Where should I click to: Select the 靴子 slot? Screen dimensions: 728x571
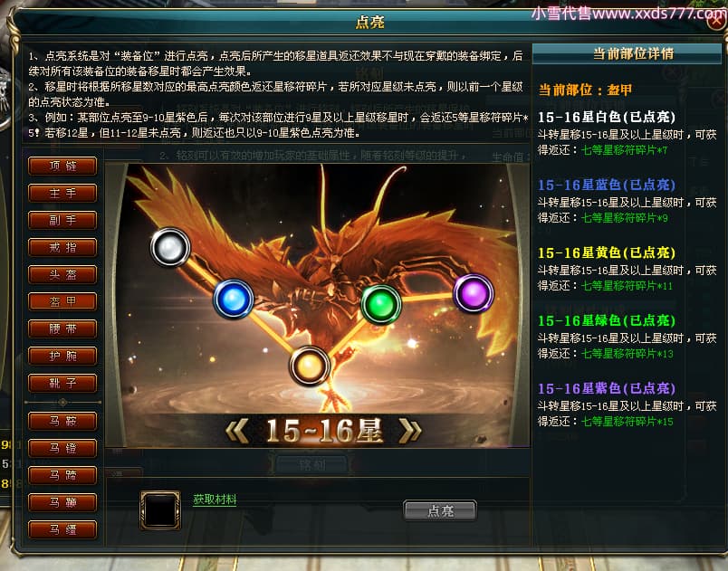click(62, 383)
